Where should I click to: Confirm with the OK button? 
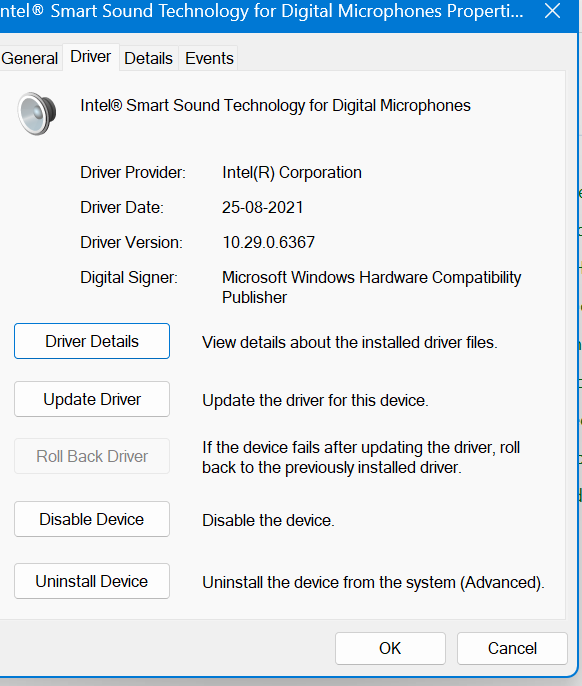click(x=390, y=648)
